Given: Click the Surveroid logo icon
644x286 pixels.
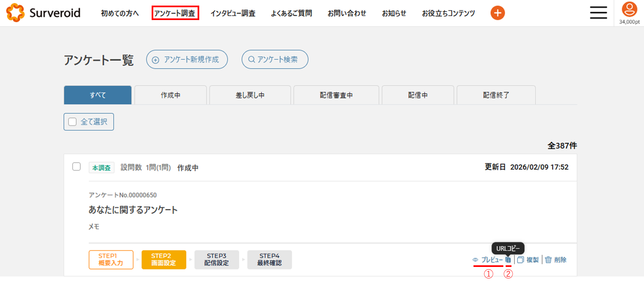Looking at the screenshot, I should 15,13.
